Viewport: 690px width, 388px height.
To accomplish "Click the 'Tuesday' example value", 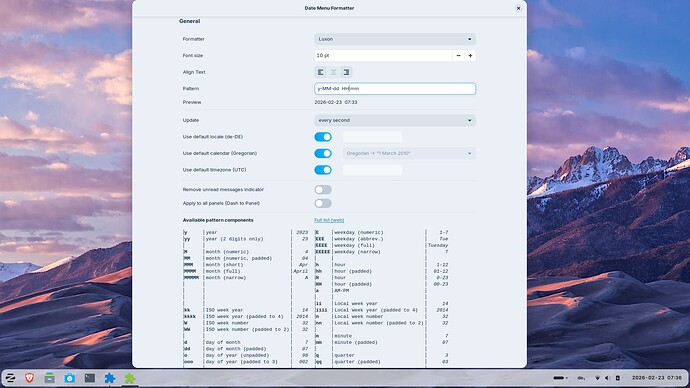I will point(438,245).
